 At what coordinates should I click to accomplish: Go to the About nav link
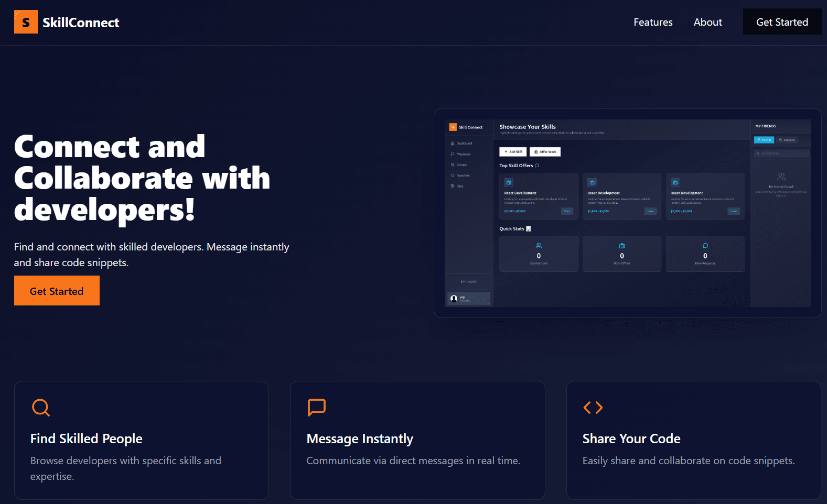tap(707, 22)
